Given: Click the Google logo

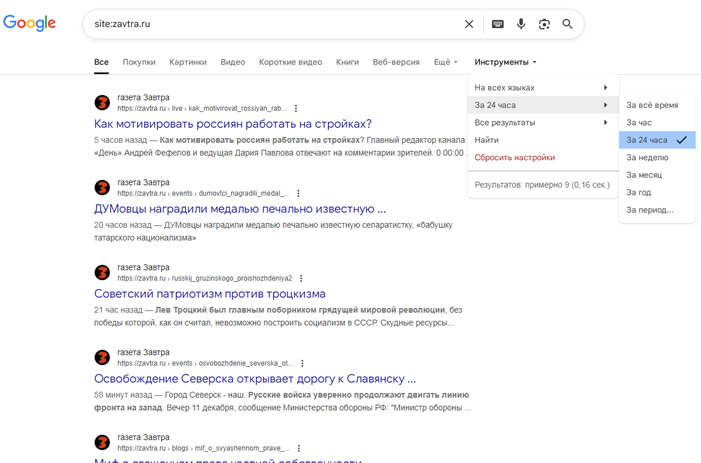Looking at the screenshot, I should (x=30, y=23).
